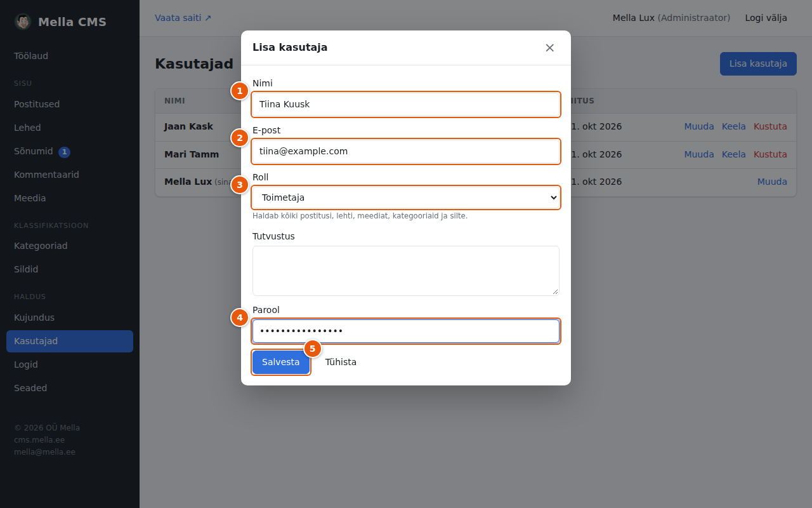Click Kustuta for Jaan Kask

point(770,126)
